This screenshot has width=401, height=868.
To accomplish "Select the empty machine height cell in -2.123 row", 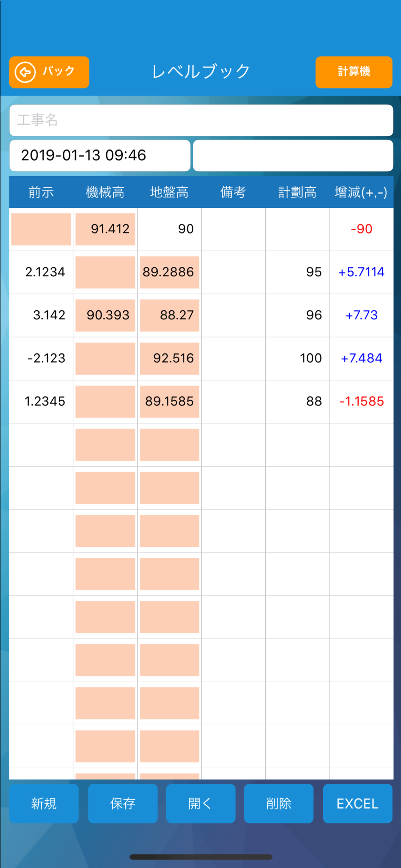I will [105, 358].
